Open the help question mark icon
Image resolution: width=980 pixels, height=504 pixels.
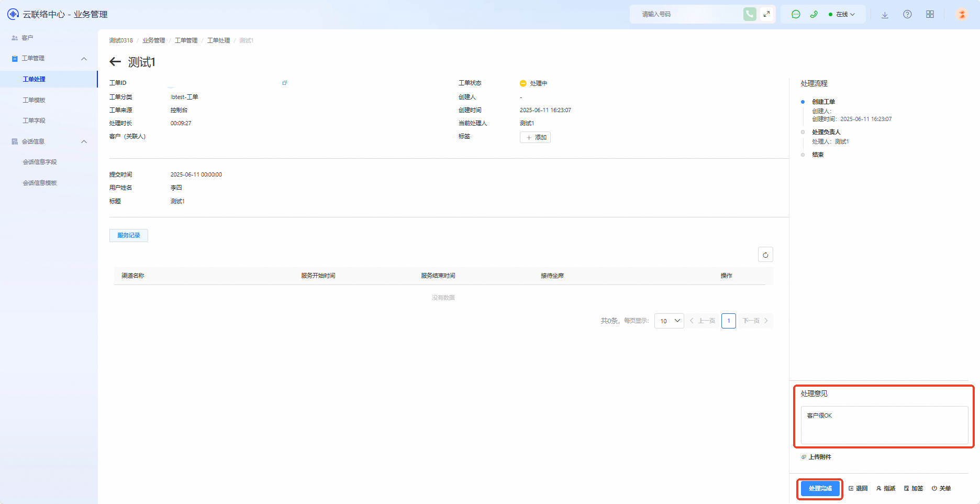coord(907,14)
